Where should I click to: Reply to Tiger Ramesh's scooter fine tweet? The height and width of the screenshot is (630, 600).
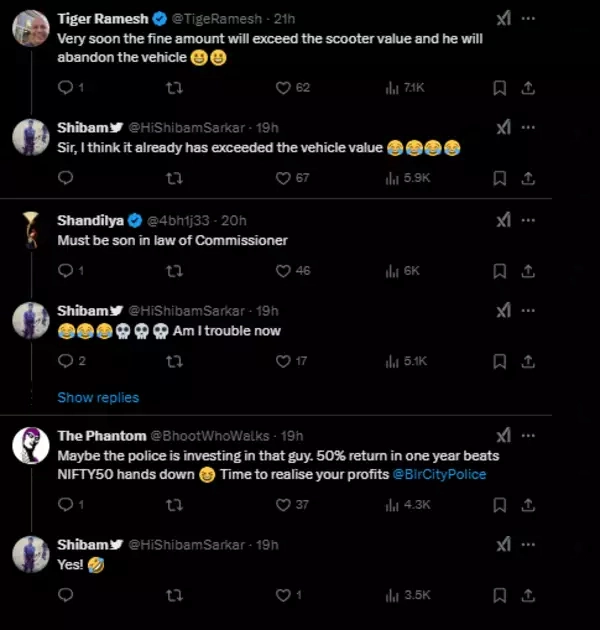66,88
